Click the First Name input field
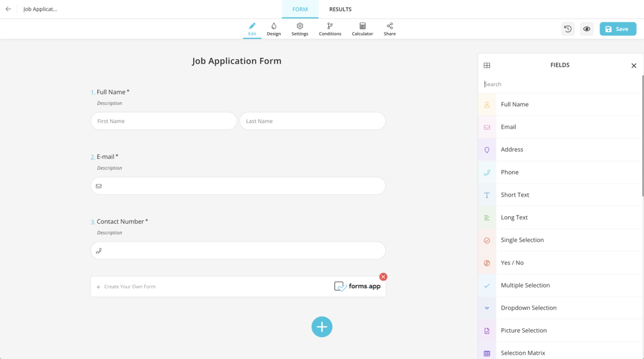644x359 pixels. (x=164, y=121)
